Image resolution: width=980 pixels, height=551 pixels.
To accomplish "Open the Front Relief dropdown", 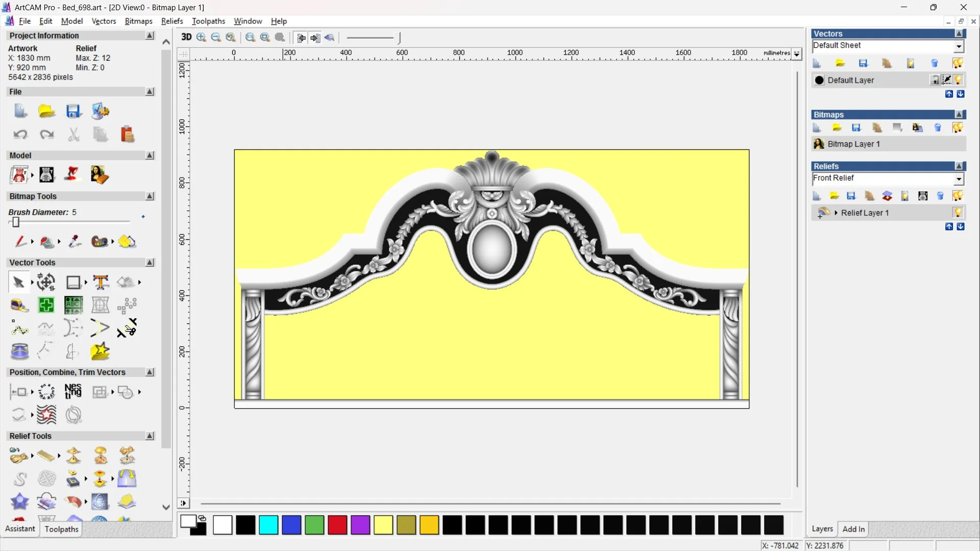I will click(x=959, y=179).
